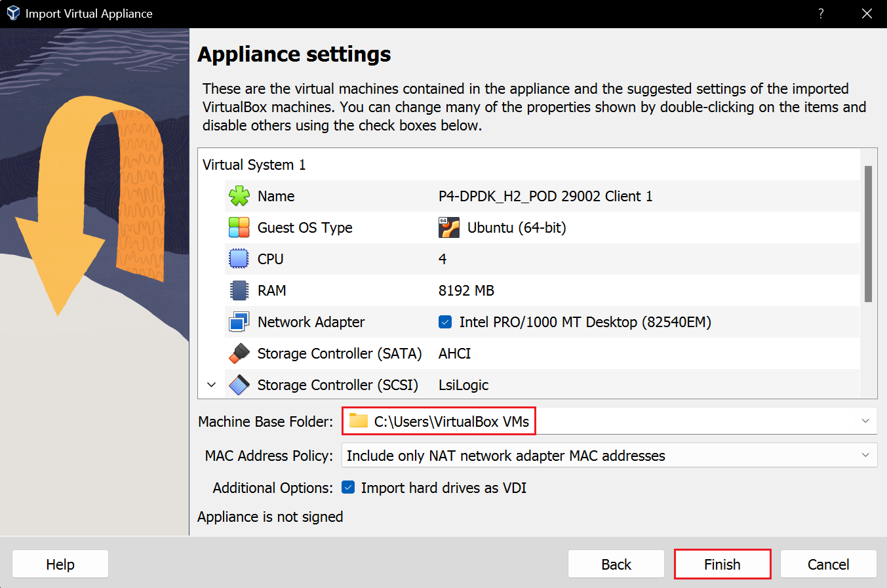This screenshot has width=887, height=588.
Task: Click the Back button
Action: 616,564
